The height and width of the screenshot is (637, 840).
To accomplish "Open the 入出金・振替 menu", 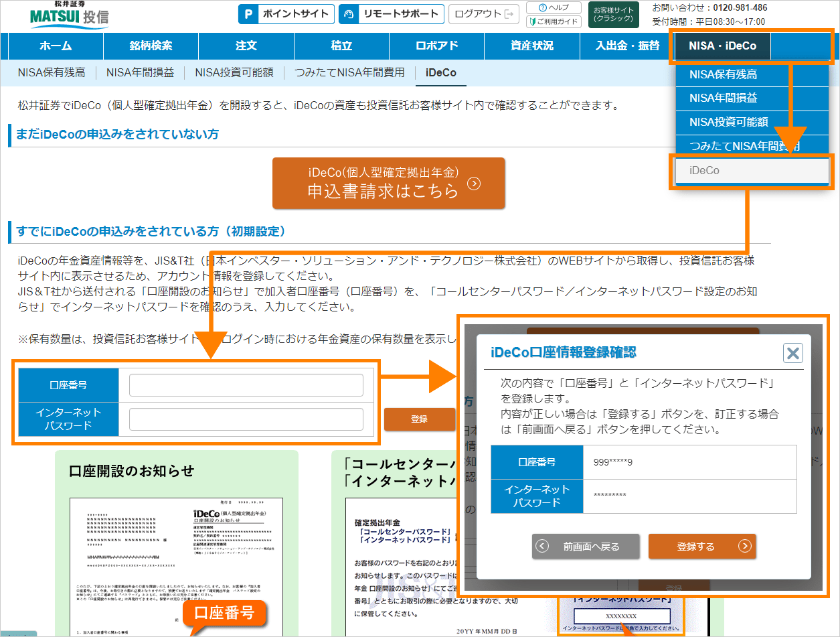I will point(627,46).
